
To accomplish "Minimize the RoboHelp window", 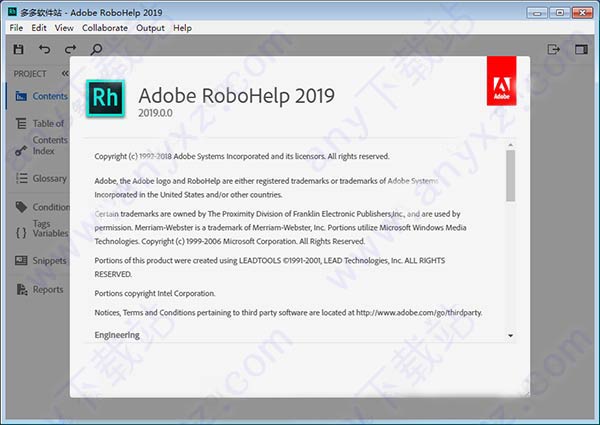I will [537, 13].
